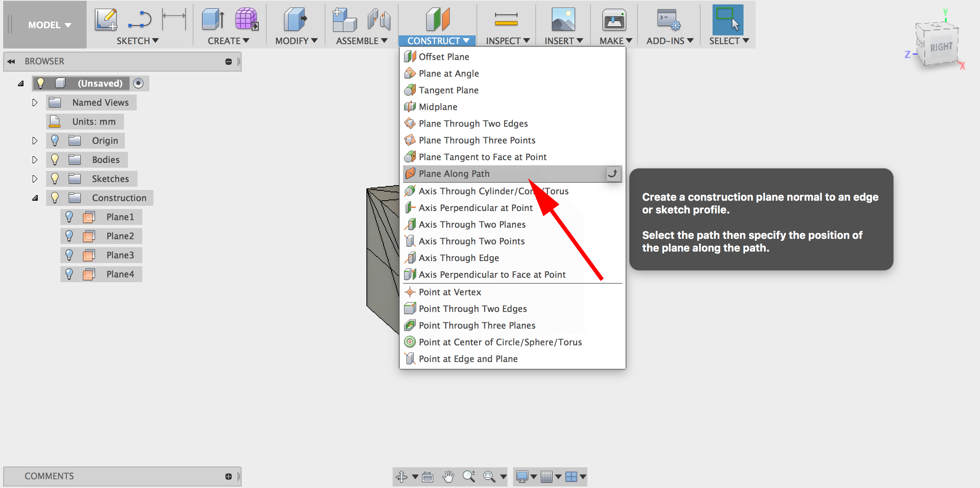Expand the Sketches folder
Viewport: 980px width, 488px height.
tap(35, 179)
